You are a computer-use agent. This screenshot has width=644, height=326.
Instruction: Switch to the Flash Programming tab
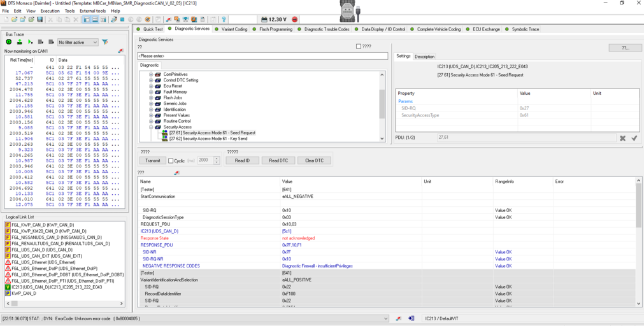click(x=272, y=29)
